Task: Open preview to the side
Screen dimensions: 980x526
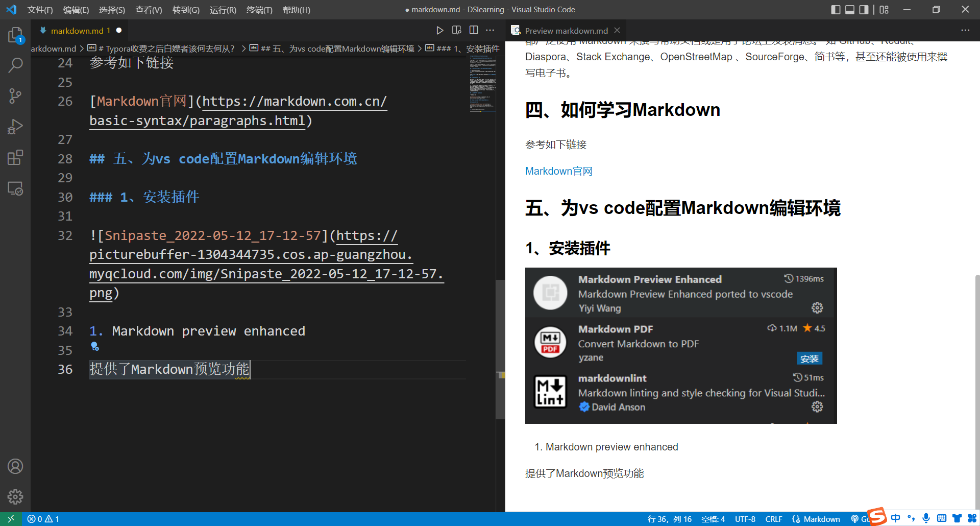Action: pos(456,31)
